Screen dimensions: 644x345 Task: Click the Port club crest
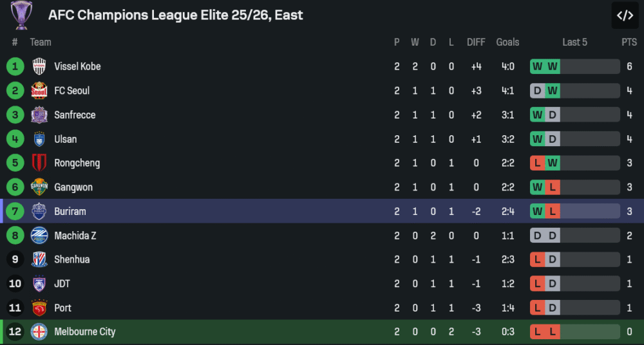coord(39,308)
